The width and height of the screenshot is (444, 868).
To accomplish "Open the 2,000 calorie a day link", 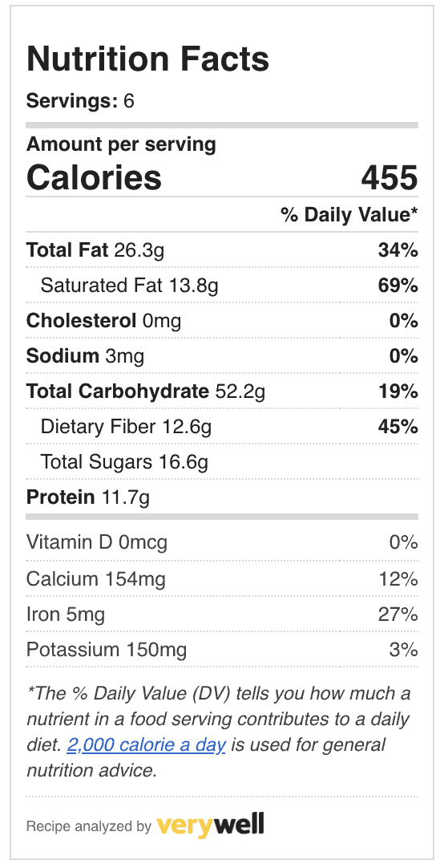I will tap(146, 745).
